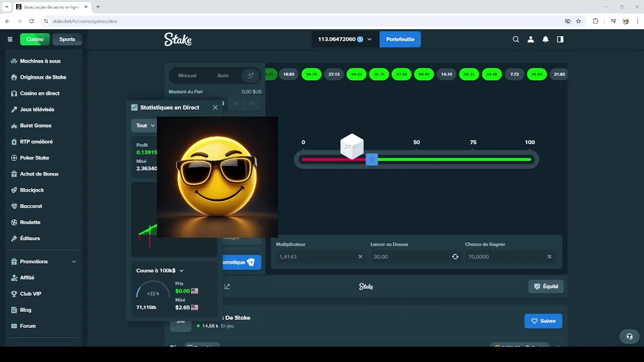Viewport: 644px width, 362px height.
Task: Open a new browser tab
Action: pyautogui.click(x=98, y=7)
